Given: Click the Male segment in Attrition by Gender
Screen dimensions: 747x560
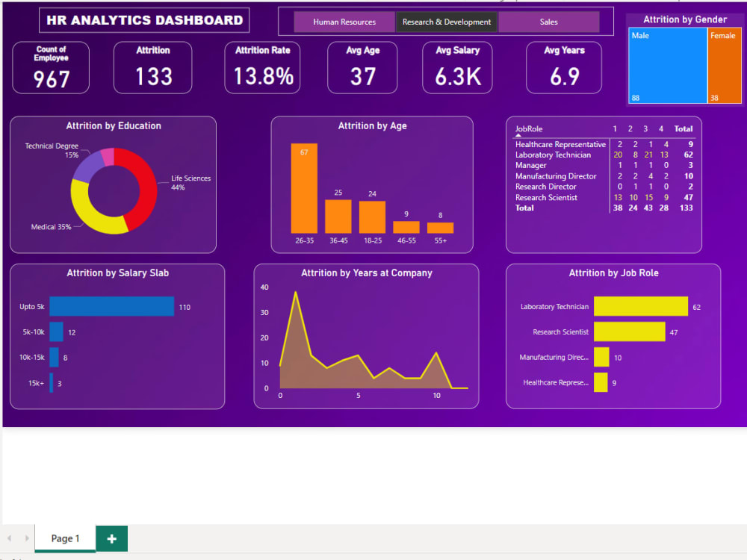Looking at the screenshot, I should pyautogui.click(x=667, y=66).
